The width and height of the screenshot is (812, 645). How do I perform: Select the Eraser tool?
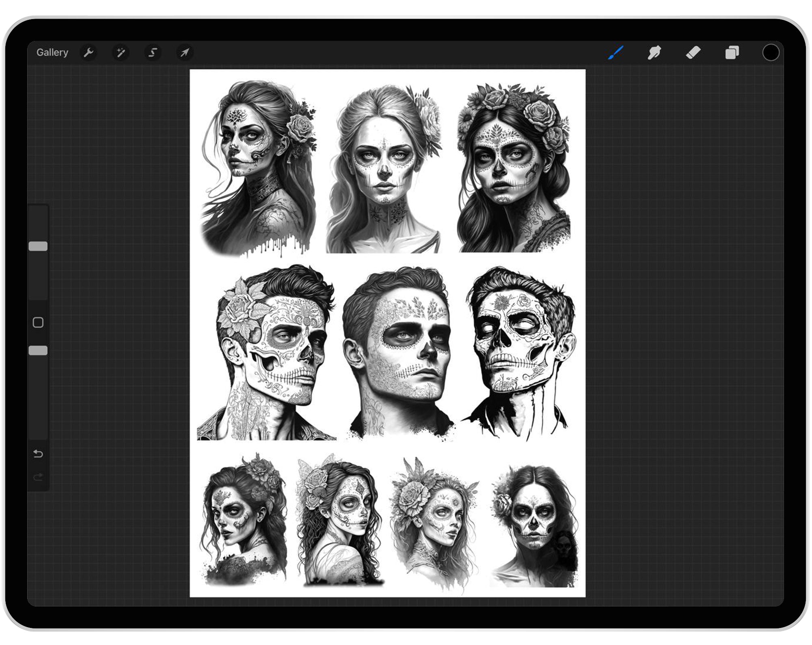693,52
